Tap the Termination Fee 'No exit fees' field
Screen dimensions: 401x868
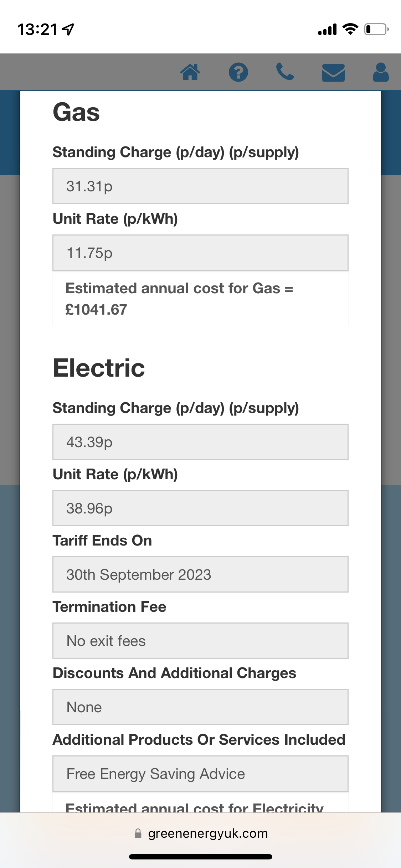point(200,641)
